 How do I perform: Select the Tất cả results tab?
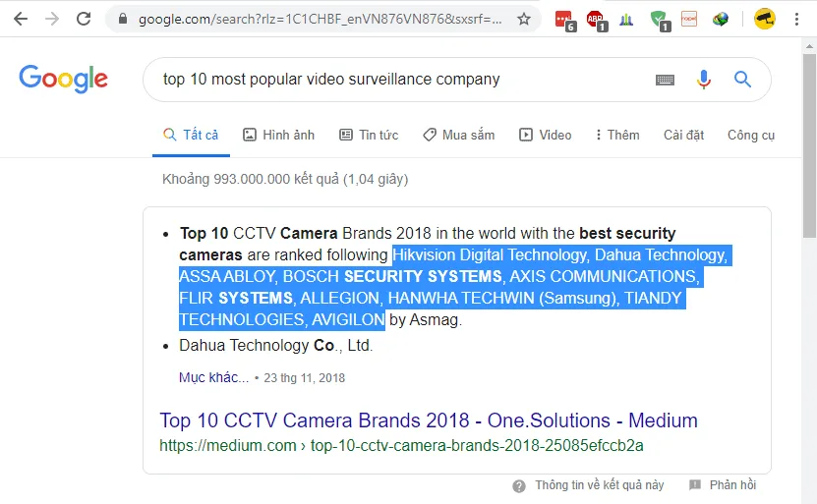(191, 135)
